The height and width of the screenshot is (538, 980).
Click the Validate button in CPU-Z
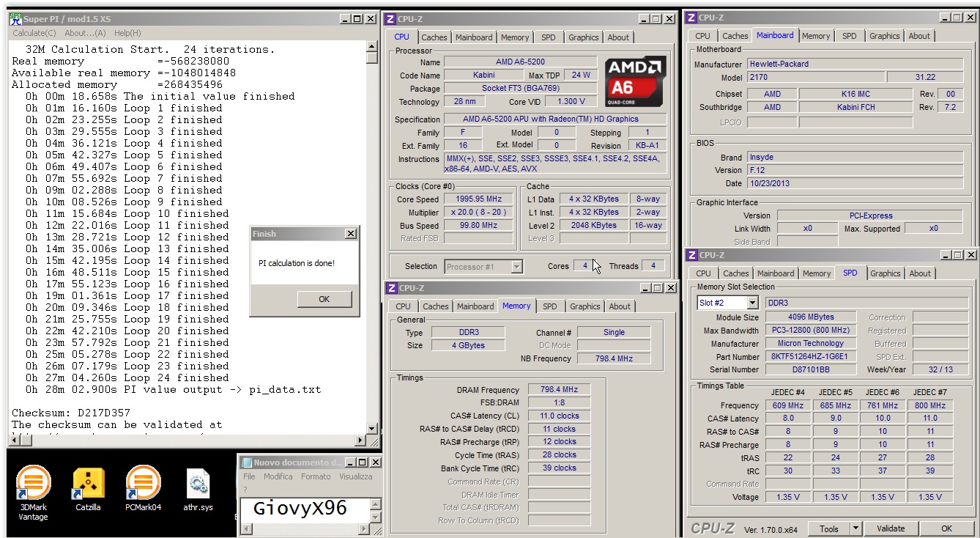coord(891,528)
